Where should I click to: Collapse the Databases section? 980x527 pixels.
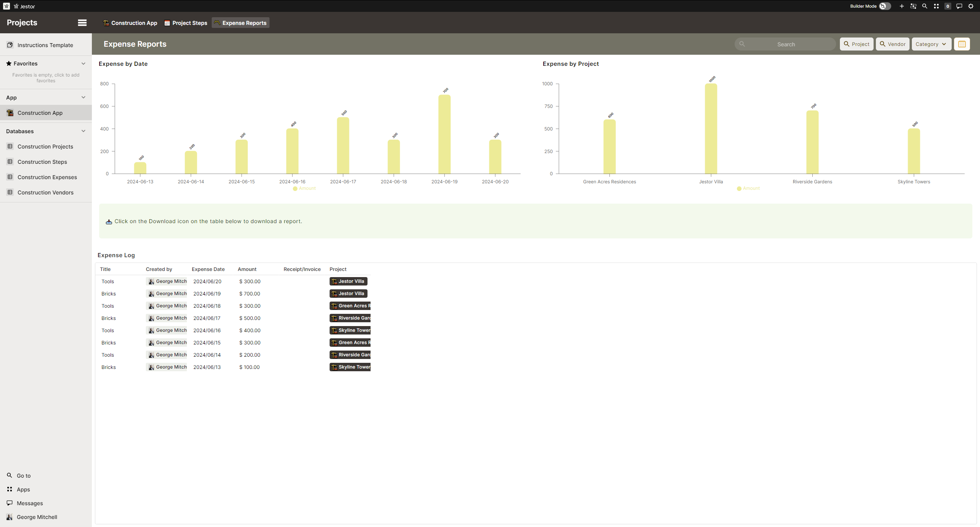click(83, 131)
